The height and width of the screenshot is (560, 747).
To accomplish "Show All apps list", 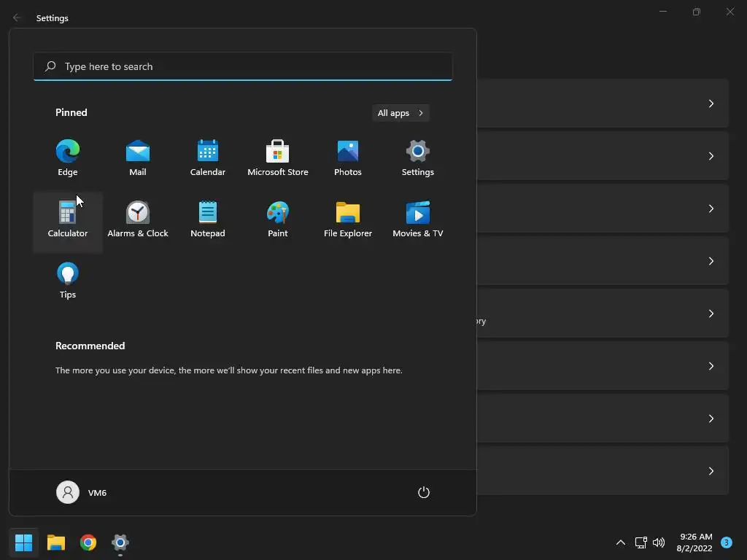I will [x=400, y=113].
